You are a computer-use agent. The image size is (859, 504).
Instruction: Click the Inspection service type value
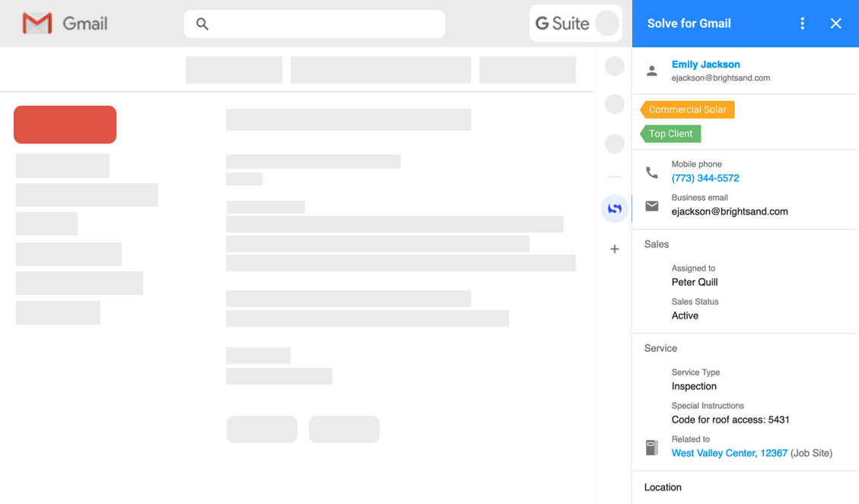pos(694,386)
